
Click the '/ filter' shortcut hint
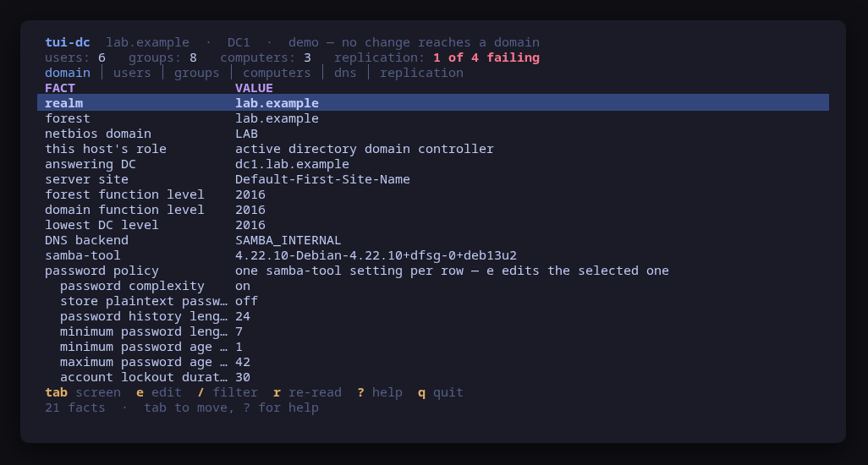tap(228, 392)
